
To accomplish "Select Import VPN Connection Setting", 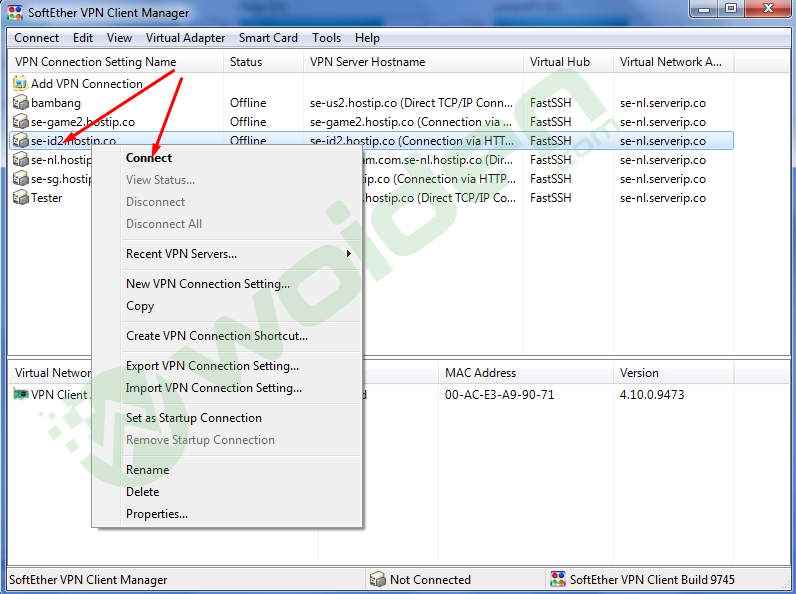I will [x=214, y=388].
